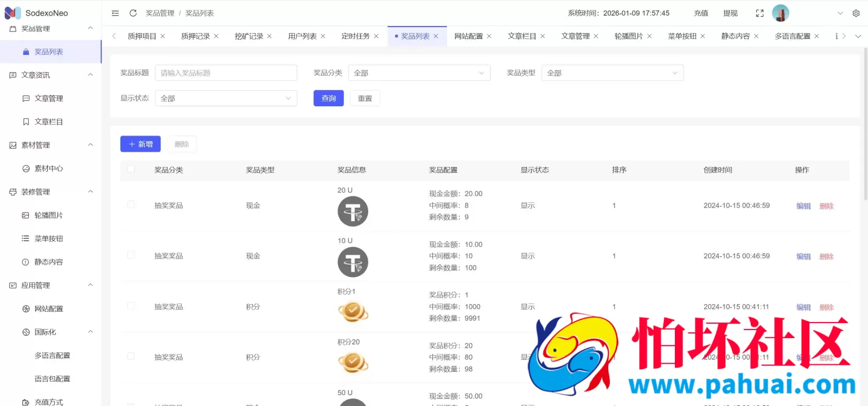Click the SodexoNeo logo
Viewport: 868px width, 406px height.
click(12, 12)
